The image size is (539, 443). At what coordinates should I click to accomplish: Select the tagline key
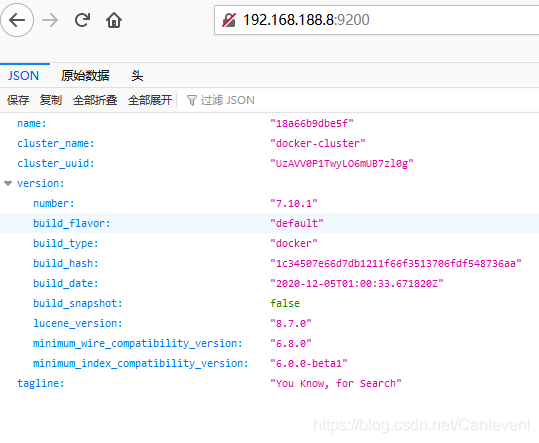point(41,383)
